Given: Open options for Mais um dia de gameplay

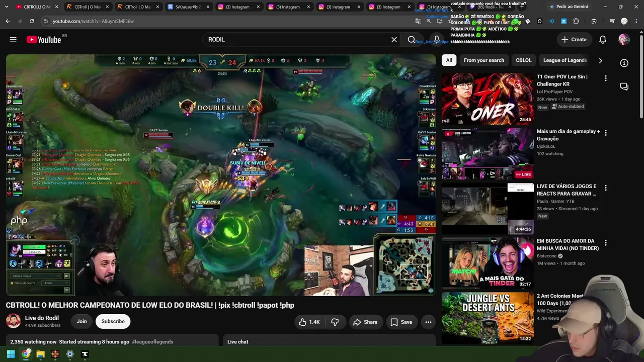Looking at the screenshot, I should pyautogui.click(x=606, y=133).
